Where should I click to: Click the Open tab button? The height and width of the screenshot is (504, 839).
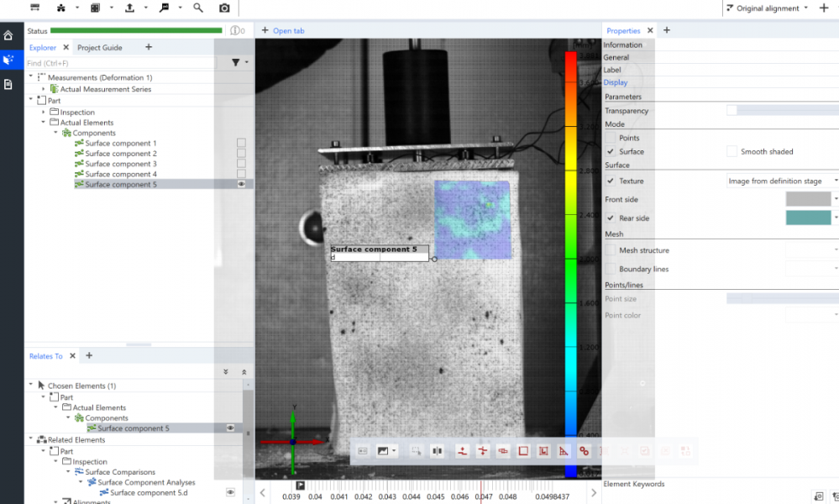point(283,31)
